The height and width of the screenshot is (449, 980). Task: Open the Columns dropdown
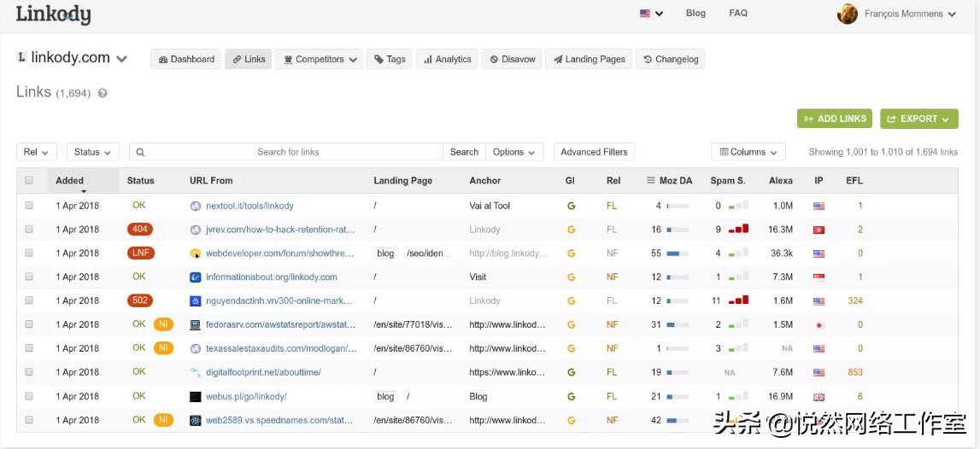(x=748, y=152)
